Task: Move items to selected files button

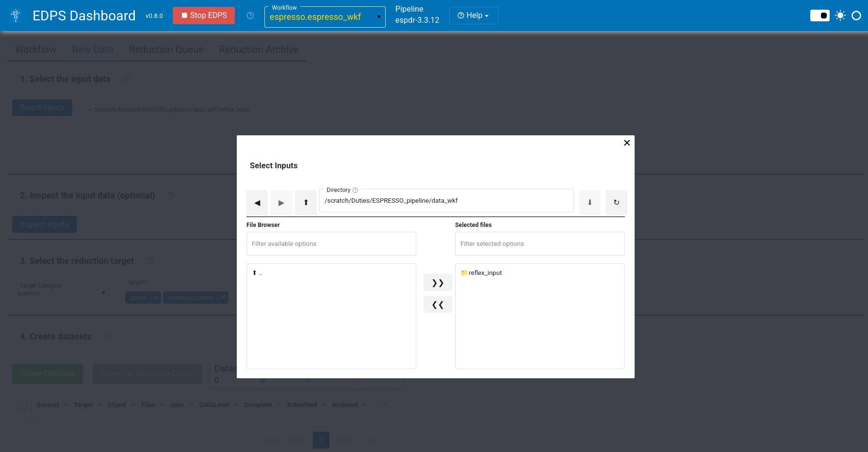Action: [x=438, y=283]
